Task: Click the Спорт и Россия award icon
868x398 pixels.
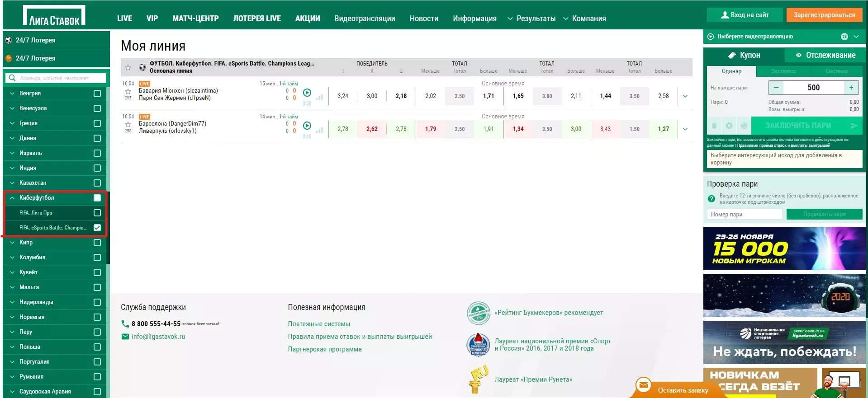Action: point(478,345)
